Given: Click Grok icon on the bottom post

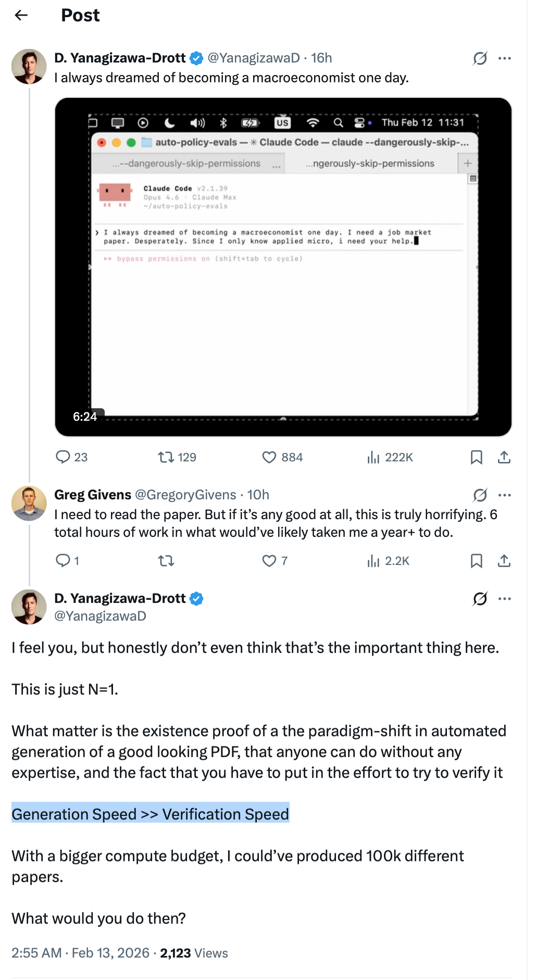Looking at the screenshot, I should (x=480, y=599).
